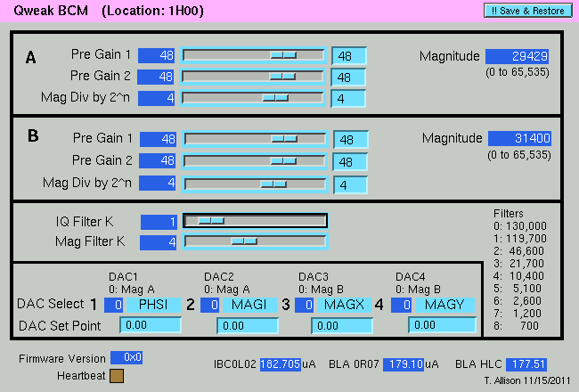The width and height of the screenshot is (579, 392).
Task: Click the Mag Filter K slider
Action: [255, 241]
